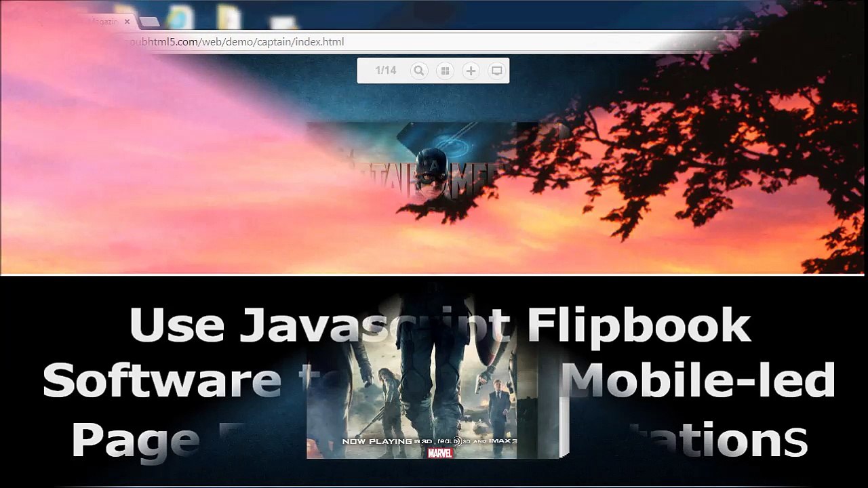Screen dimensions: 868x488
Task: Close the Magazine browser tab
Action: pyautogui.click(x=127, y=22)
